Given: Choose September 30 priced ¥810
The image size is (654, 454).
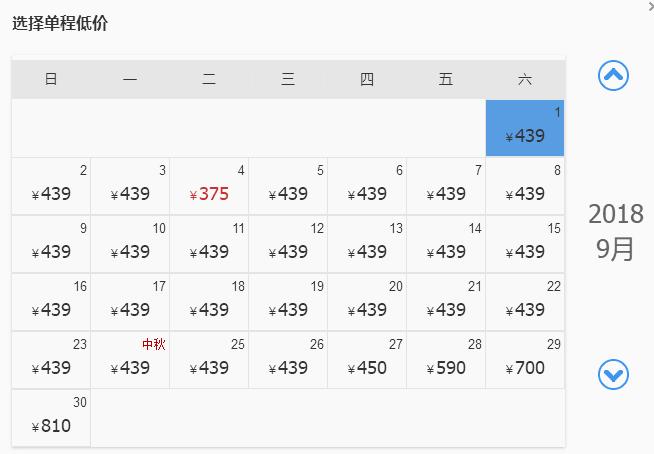Looking at the screenshot, I should (x=51, y=418).
